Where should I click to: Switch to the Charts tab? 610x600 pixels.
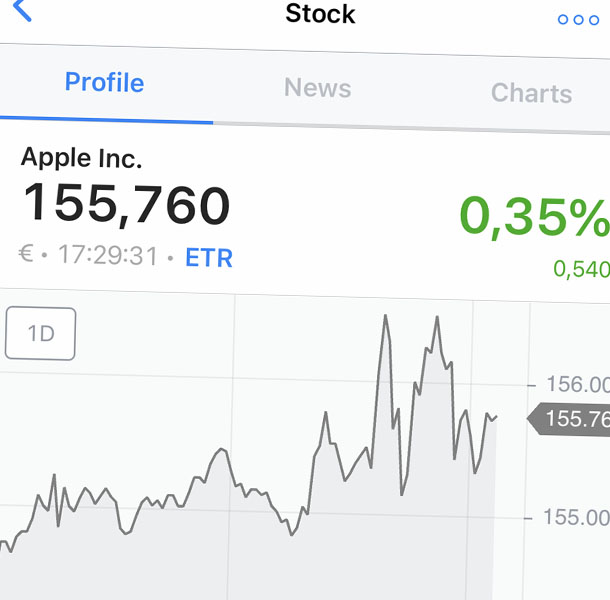(531, 94)
